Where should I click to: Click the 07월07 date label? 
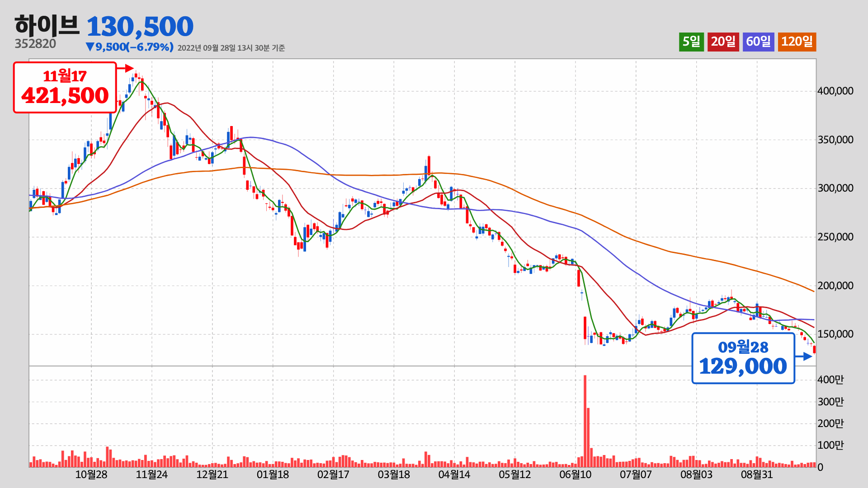pos(636,475)
